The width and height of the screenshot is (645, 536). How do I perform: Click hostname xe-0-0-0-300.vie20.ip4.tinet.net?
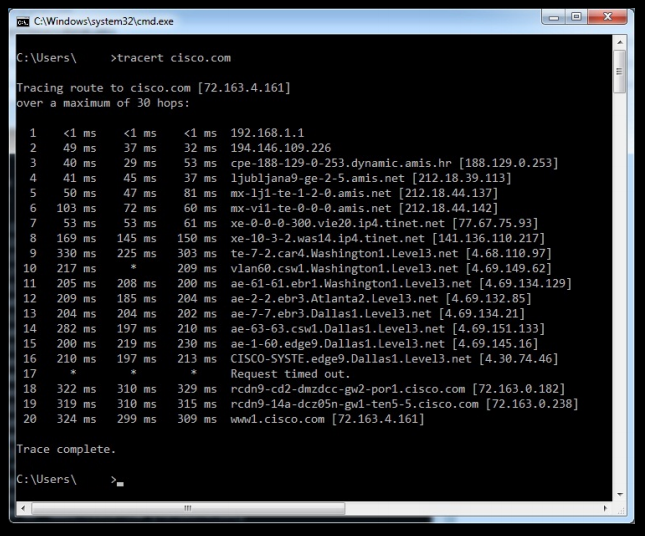coord(338,223)
